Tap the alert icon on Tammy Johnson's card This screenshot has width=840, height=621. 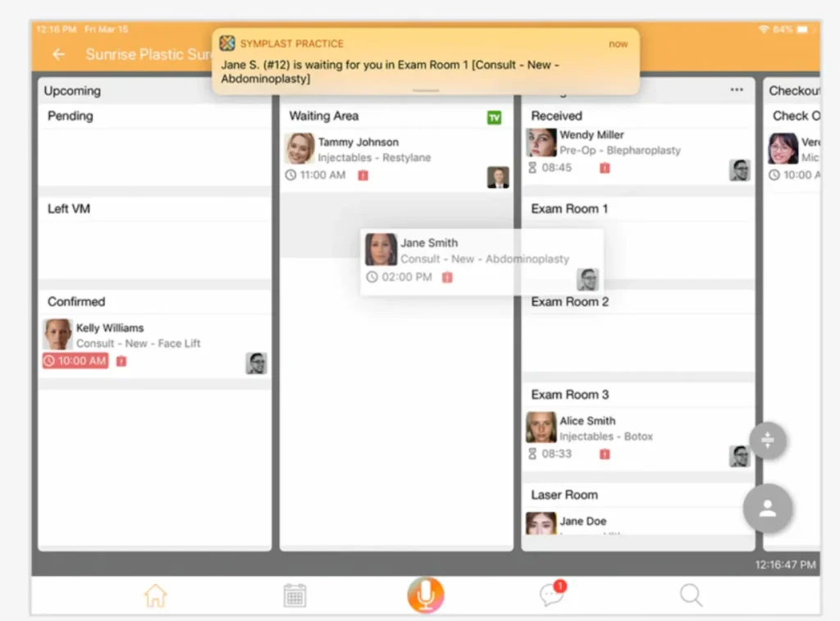363,176
